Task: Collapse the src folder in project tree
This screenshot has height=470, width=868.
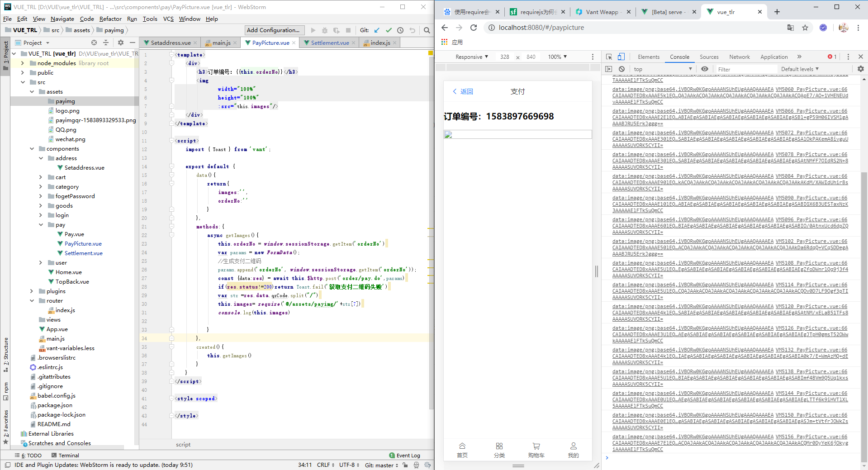Action: click(x=23, y=82)
